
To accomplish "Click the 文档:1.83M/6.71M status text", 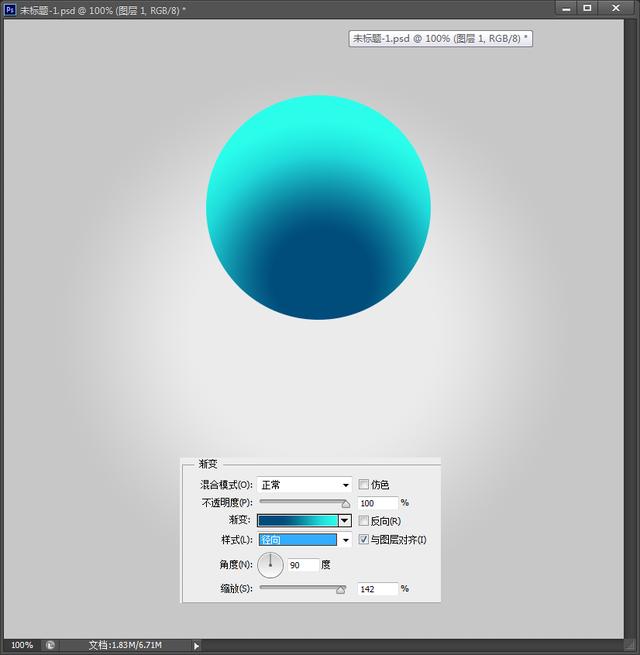I will 125,645.
